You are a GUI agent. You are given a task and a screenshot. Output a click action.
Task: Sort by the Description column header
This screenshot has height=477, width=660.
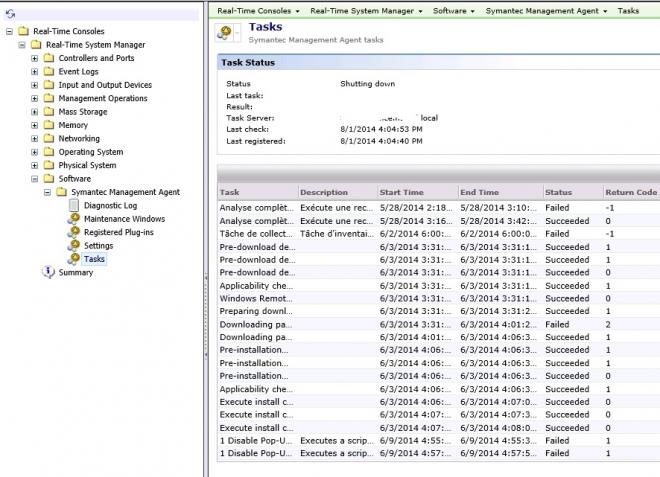coord(338,192)
